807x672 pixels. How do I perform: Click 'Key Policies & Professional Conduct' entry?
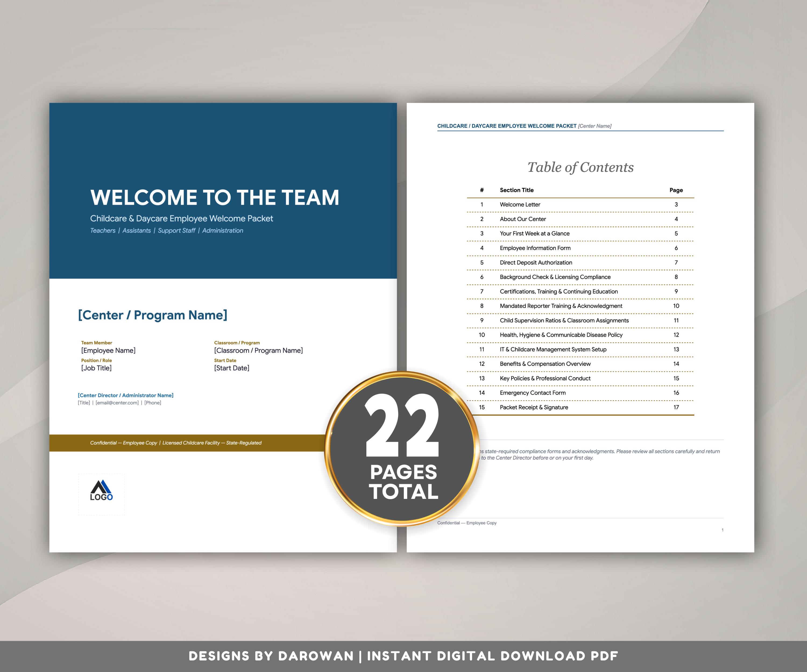545,378
